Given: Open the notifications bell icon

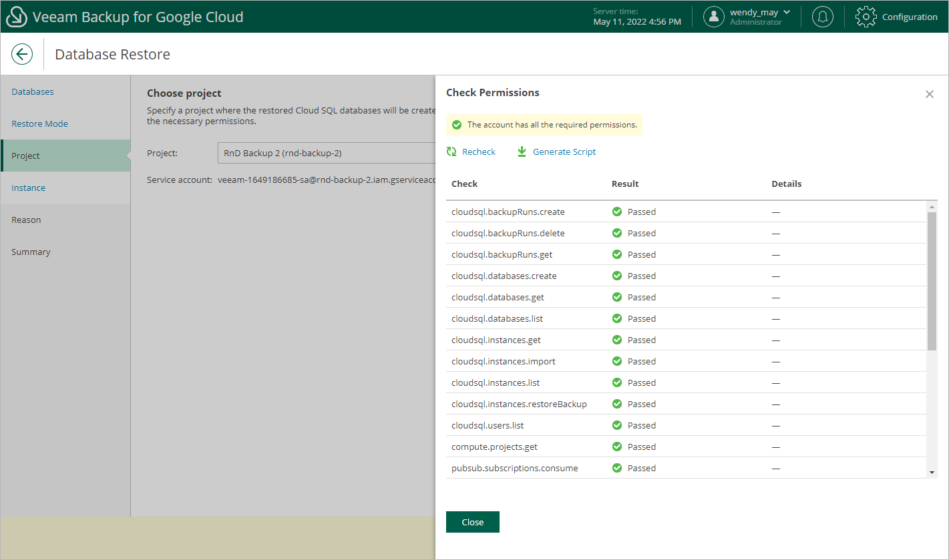Looking at the screenshot, I should click(x=822, y=17).
